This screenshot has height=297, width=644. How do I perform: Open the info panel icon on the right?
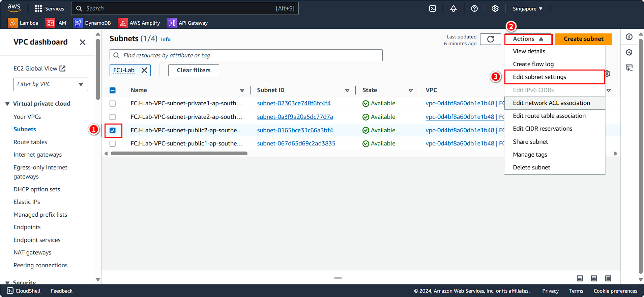[x=629, y=37]
